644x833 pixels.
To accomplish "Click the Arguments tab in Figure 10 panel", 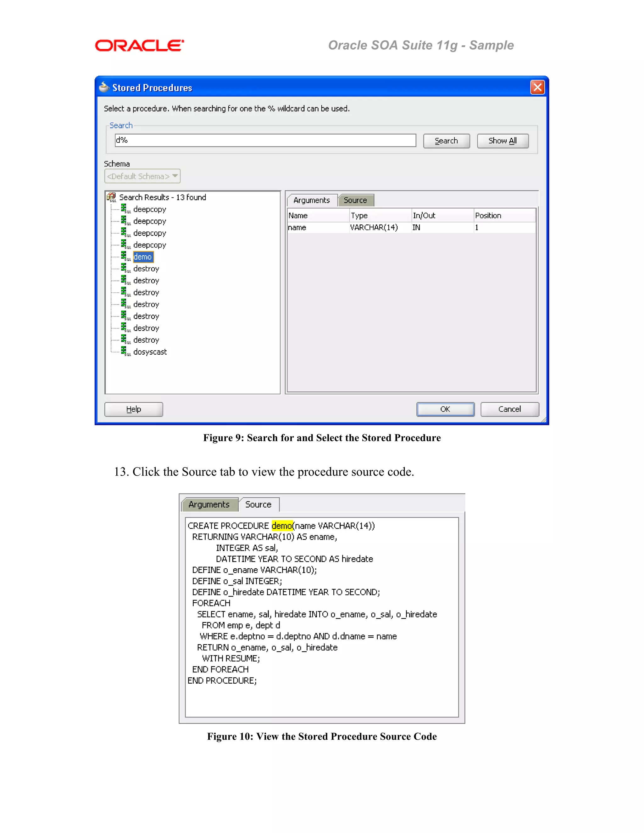I will [209, 505].
